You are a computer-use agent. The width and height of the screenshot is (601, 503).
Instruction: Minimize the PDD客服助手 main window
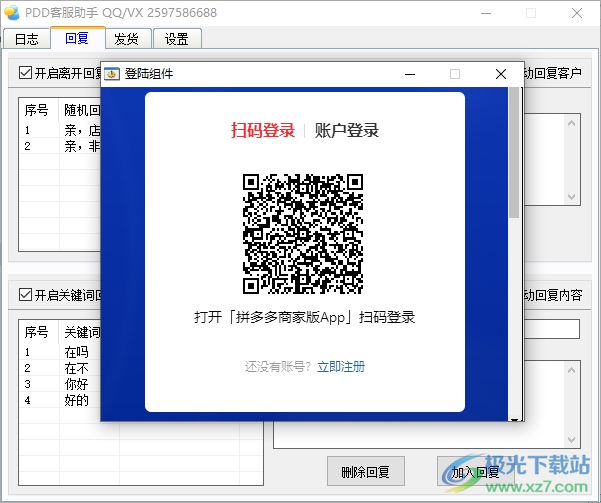pos(486,13)
